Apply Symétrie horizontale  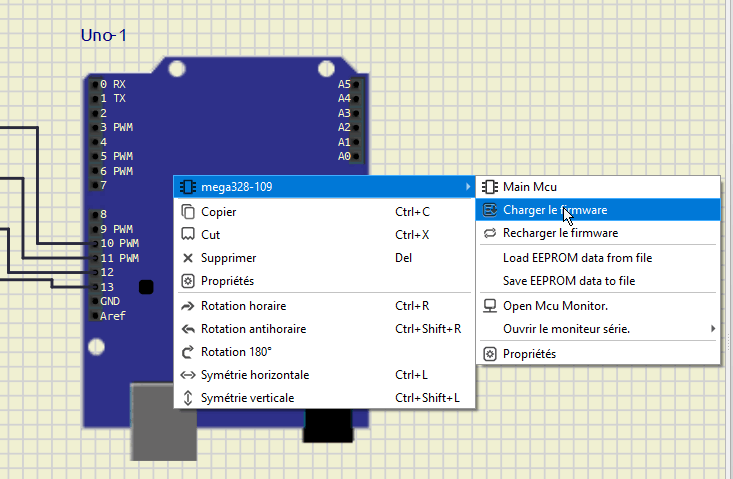click(324, 375)
